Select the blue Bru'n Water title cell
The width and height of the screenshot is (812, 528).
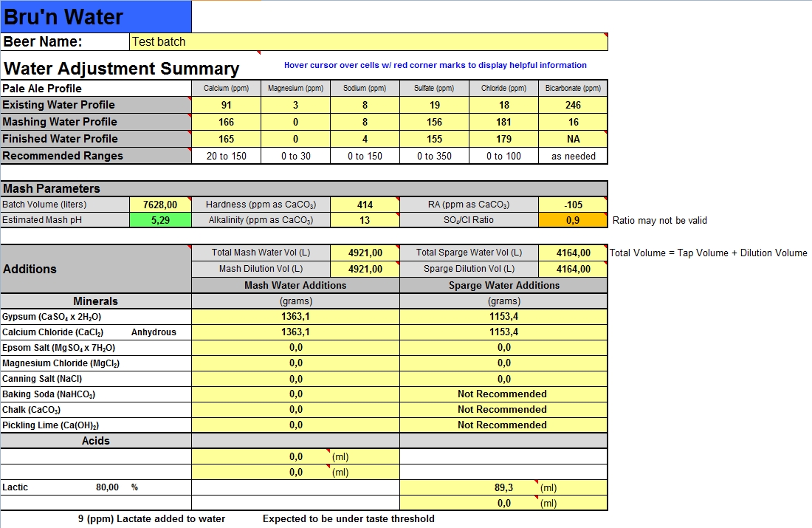click(x=96, y=17)
